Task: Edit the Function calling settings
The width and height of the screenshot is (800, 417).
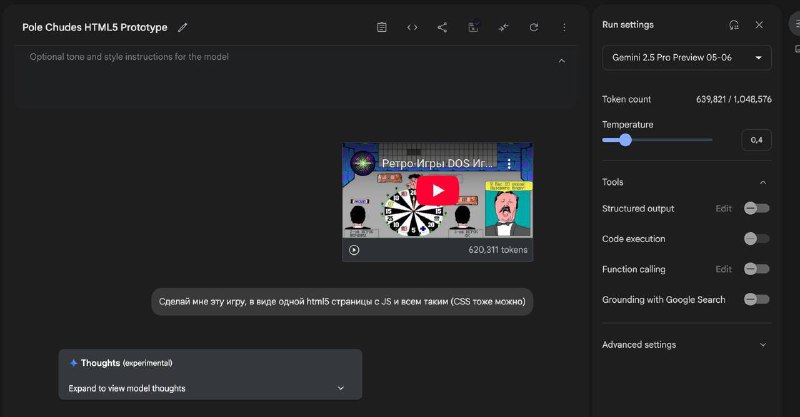Action: point(723,269)
